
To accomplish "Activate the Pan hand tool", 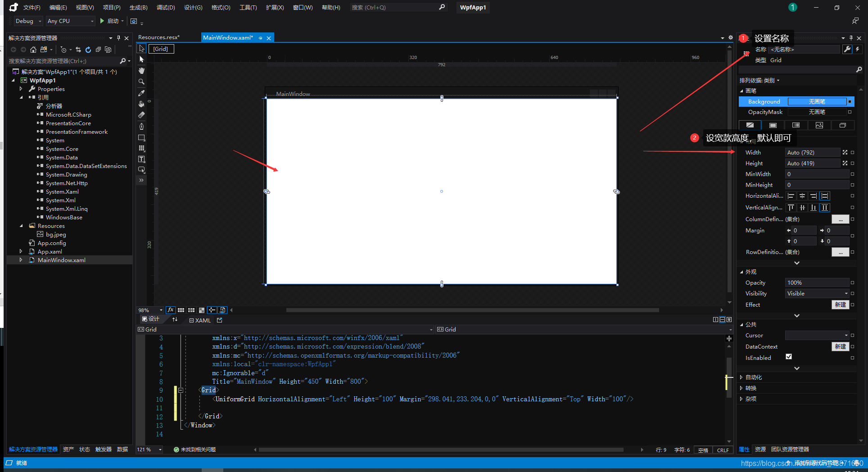I will (x=142, y=71).
